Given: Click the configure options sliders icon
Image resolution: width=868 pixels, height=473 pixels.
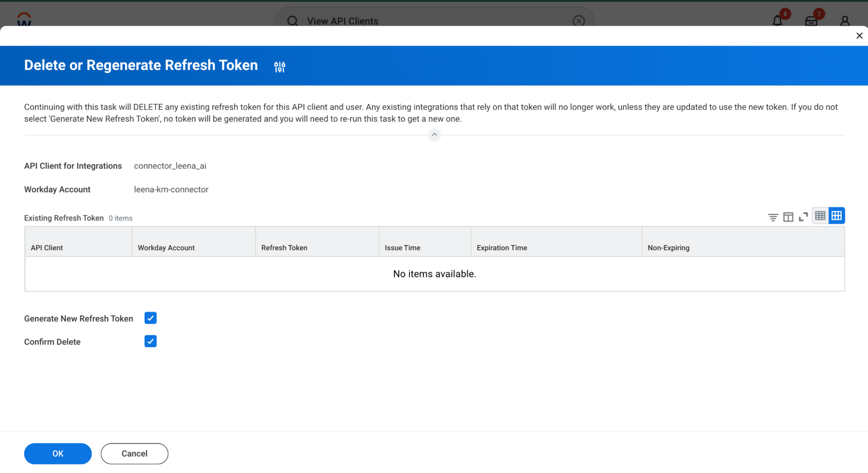Looking at the screenshot, I should click(280, 66).
